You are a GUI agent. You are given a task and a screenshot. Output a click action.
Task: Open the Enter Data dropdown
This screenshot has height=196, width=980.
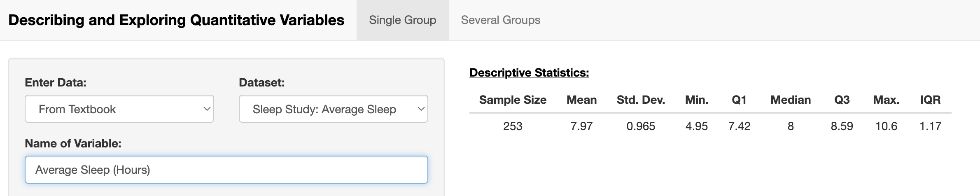(x=119, y=109)
